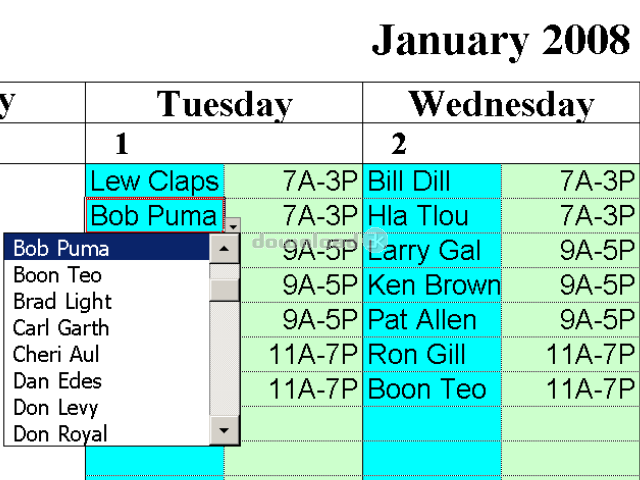
Task: Click the scroll up arrow in dropdown list
Action: (224, 249)
